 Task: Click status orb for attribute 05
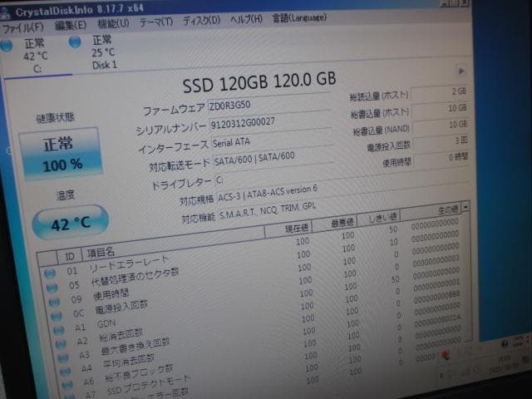click(52, 288)
